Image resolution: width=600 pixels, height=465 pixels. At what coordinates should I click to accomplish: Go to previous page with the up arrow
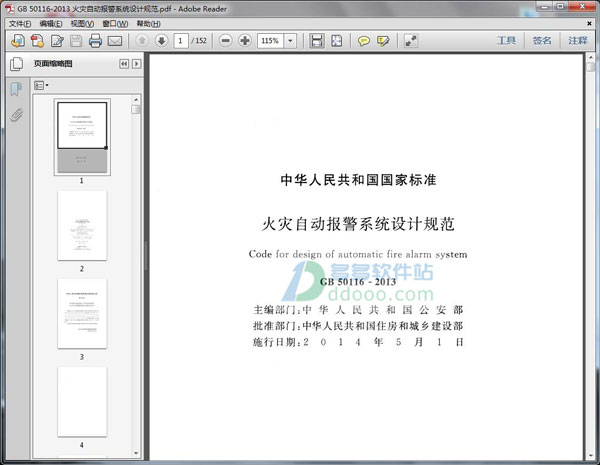click(142, 40)
